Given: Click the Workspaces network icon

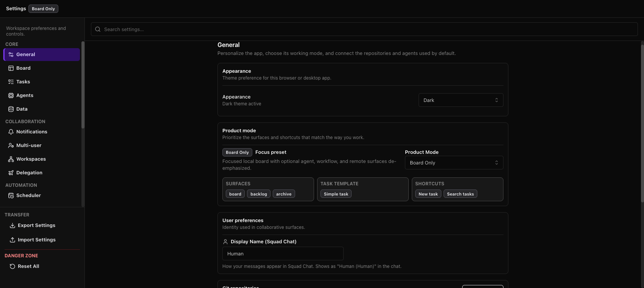Looking at the screenshot, I should click(x=11, y=159).
